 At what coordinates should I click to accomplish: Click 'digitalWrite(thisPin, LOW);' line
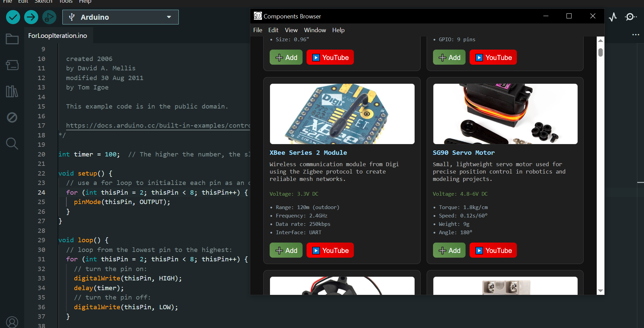[x=126, y=307]
